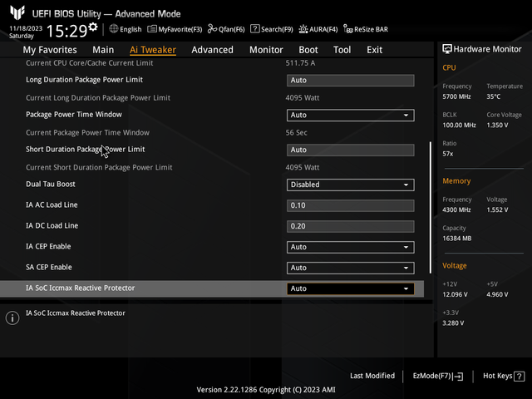Open My Favorites tab
The width and height of the screenshot is (532, 399).
[50, 50]
